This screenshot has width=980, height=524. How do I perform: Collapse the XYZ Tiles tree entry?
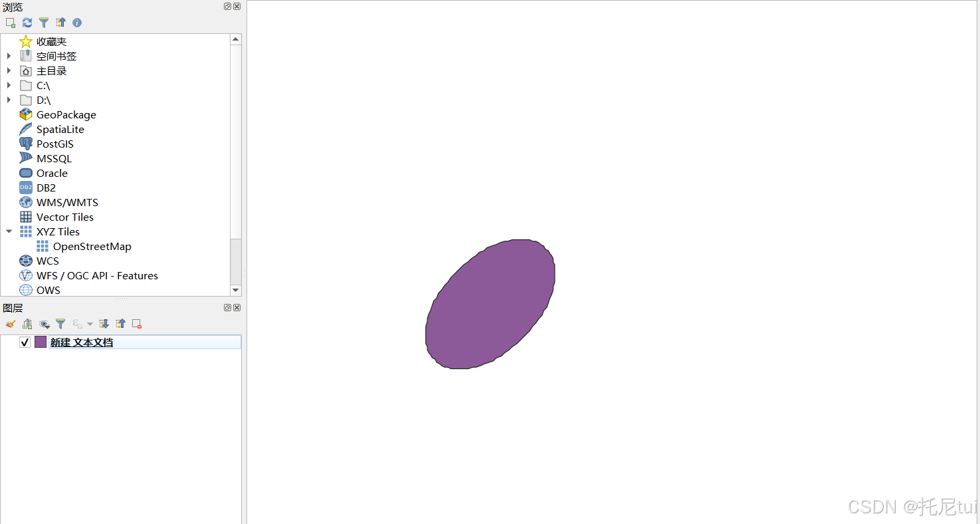(x=9, y=231)
